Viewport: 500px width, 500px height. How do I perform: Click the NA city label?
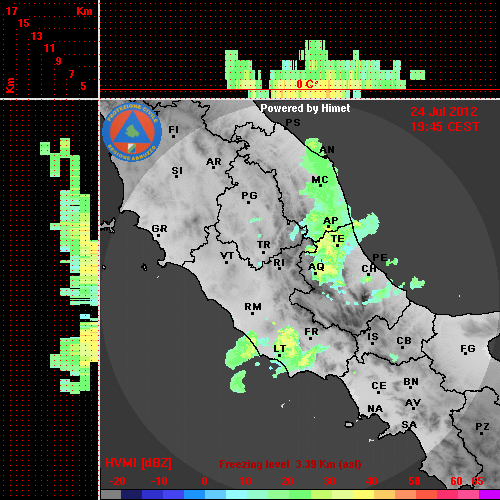(375, 409)
